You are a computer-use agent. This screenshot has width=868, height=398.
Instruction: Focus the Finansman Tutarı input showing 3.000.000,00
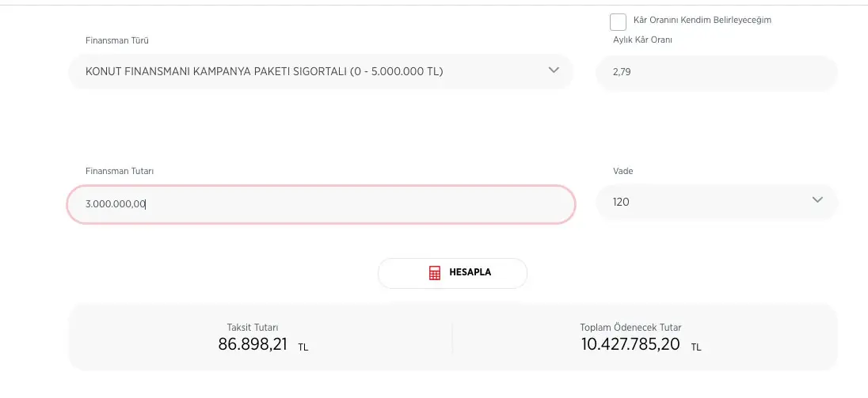320,204
